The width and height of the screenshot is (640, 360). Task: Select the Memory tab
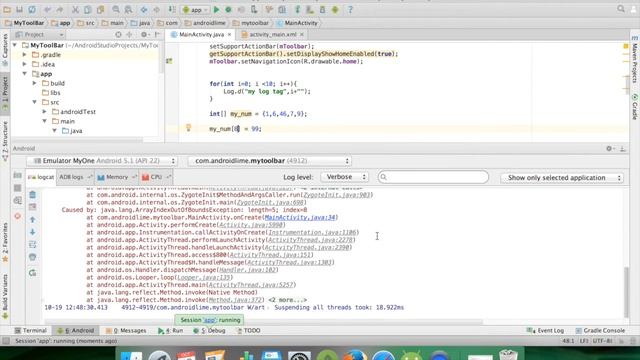(x=117, y=177)
